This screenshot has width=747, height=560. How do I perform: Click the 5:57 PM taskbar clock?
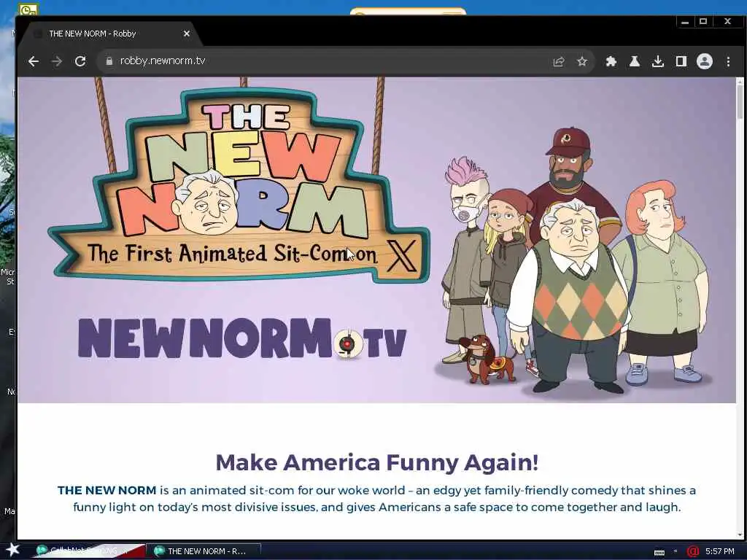[720, 551]
